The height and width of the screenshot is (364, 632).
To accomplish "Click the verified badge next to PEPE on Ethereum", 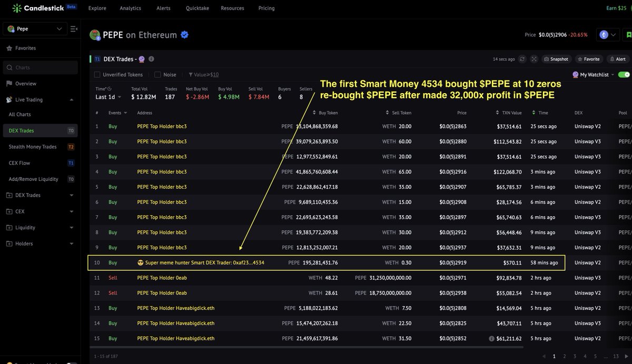I will [185, 35].
